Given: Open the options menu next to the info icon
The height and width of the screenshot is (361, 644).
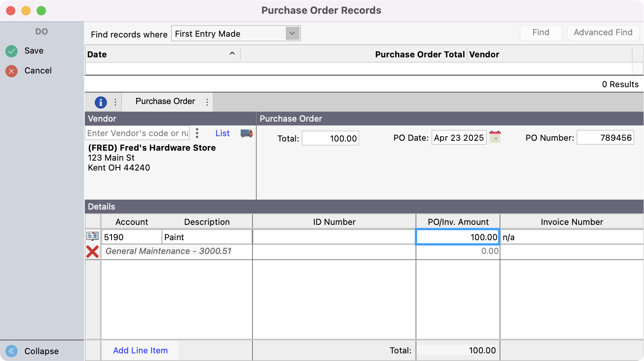Looking at the screenshot, I should [x=115, y=102].
